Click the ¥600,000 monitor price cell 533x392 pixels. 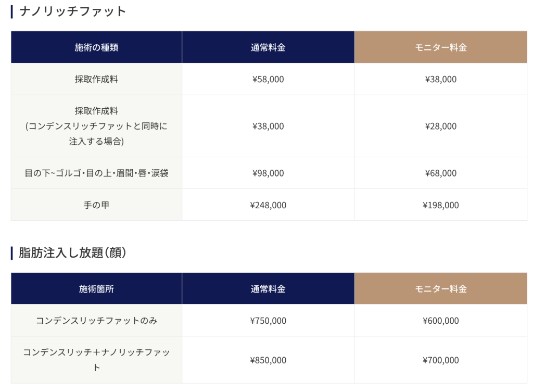pos(440,321)
